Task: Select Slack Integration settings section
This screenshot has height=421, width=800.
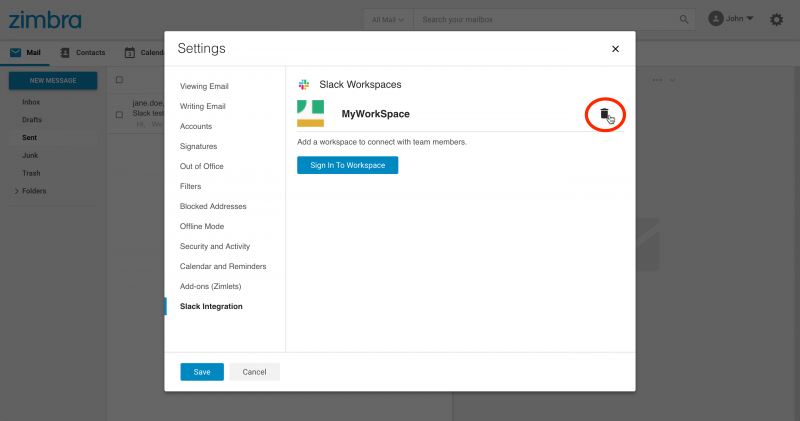Action: tap(211, 306)
